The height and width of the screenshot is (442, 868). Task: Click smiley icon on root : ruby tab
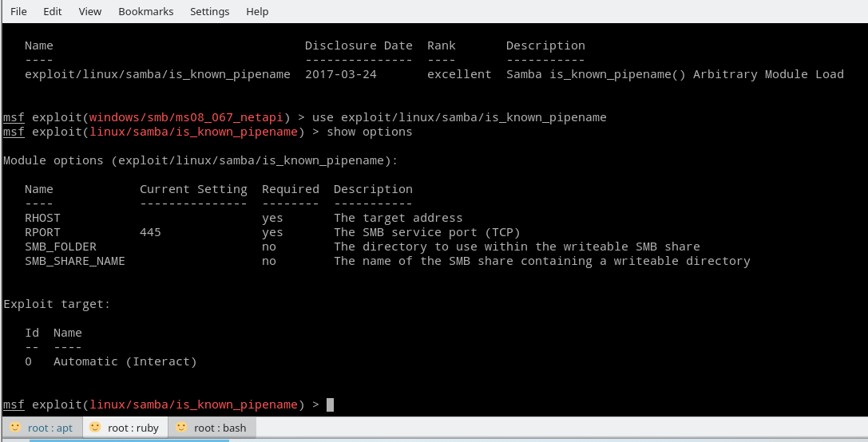[x=95, y=427]
